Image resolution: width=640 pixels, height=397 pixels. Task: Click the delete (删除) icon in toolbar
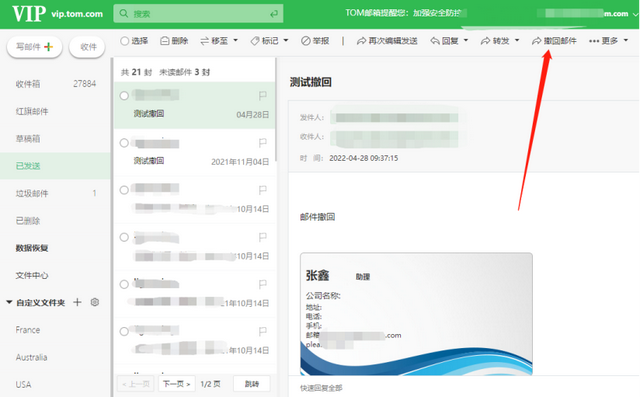coord(164,41)
